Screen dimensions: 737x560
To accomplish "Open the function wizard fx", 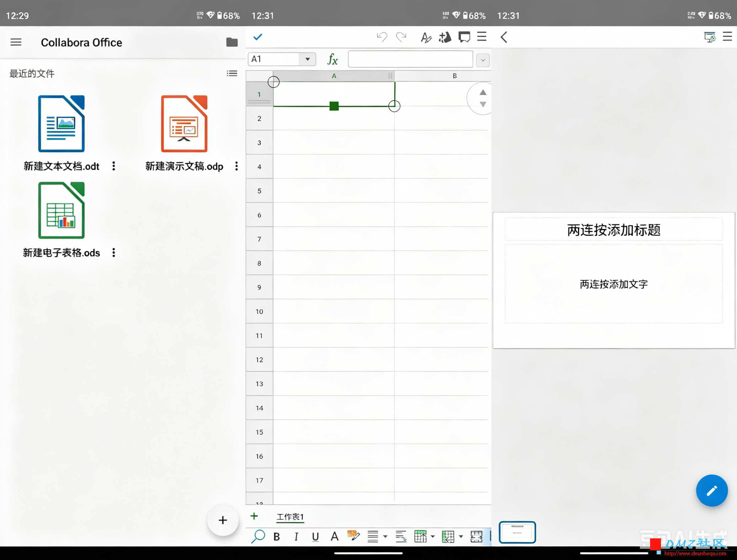I will 332,59.
